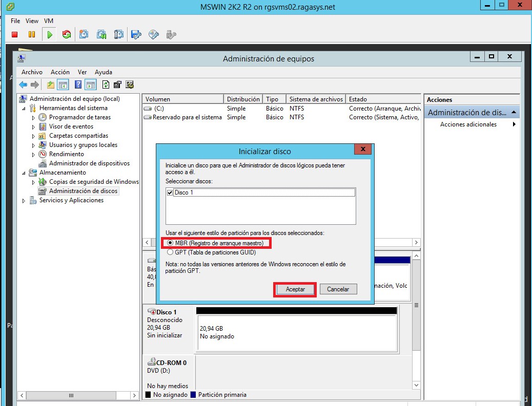Expand Servicios y Aplicaciones
The width and height of the screenshot is (532, 406).
click(x=23, y=200)
